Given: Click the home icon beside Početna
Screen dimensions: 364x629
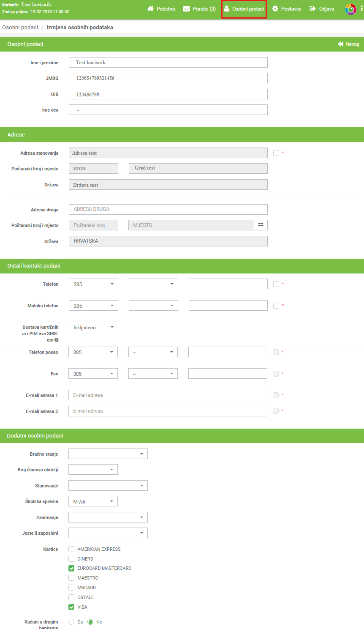Looking at the screenshot, I should point(150,8).
